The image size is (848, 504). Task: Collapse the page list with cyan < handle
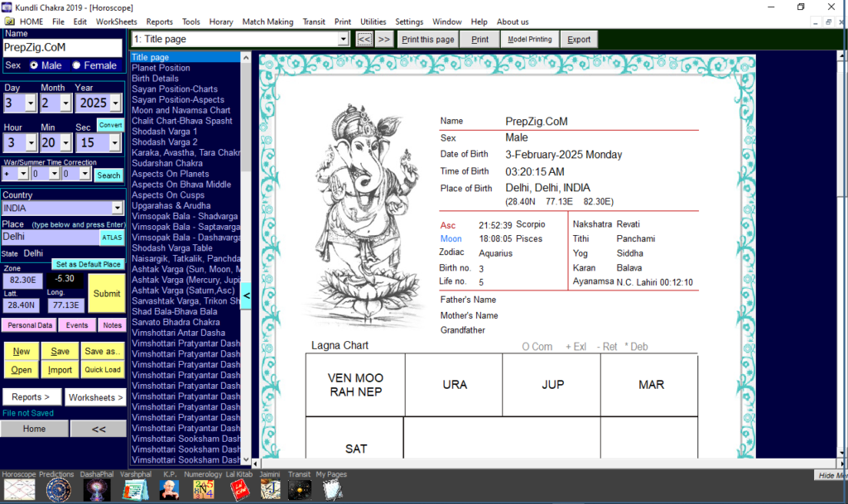click(246, 295)
